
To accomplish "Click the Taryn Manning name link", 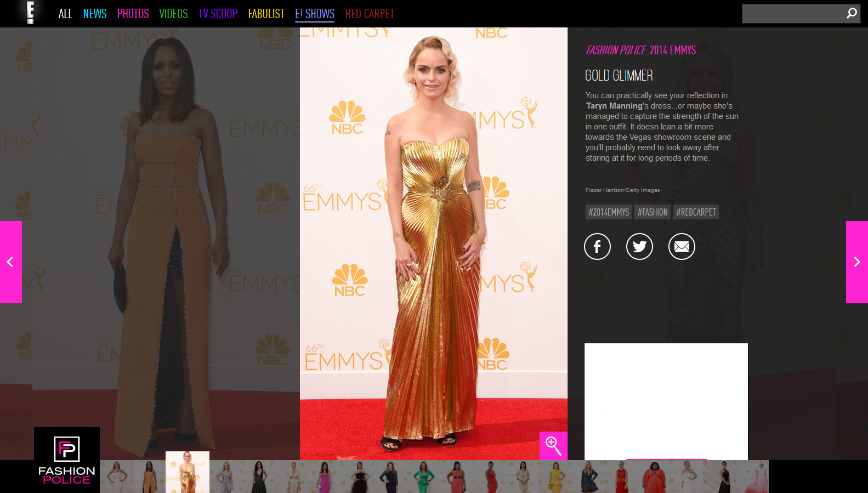I will click(614, 106).
